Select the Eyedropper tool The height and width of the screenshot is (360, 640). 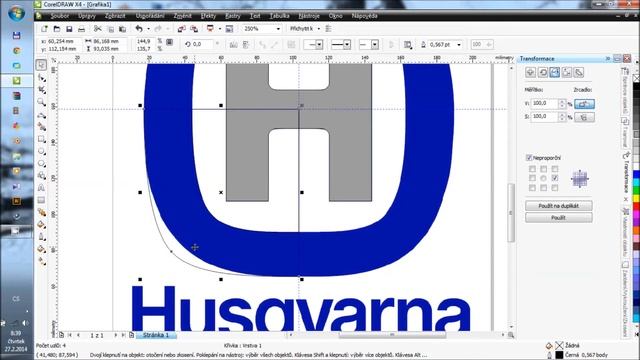[41, 224]
